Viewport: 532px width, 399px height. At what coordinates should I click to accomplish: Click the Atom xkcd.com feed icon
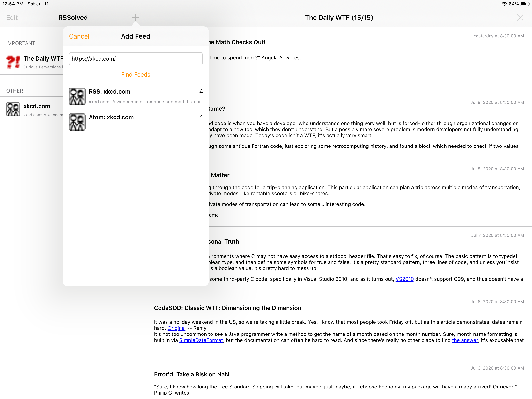(77, 122)
